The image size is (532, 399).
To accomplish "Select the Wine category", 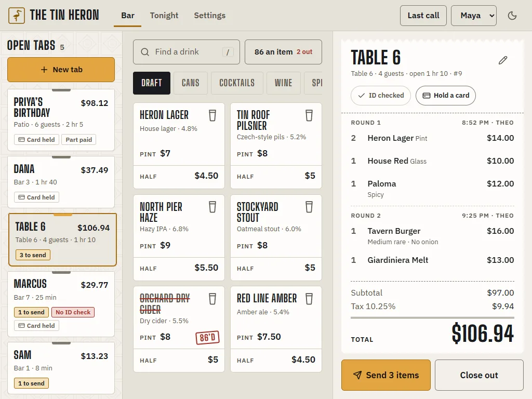I will coord(283,83).
